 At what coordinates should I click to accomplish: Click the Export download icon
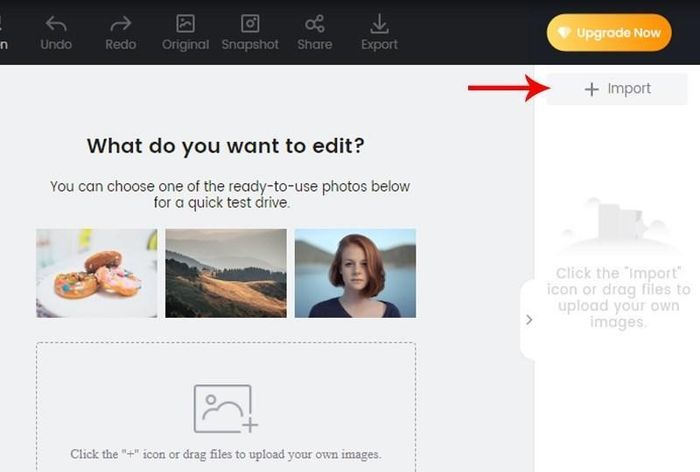tap(379, 24)
